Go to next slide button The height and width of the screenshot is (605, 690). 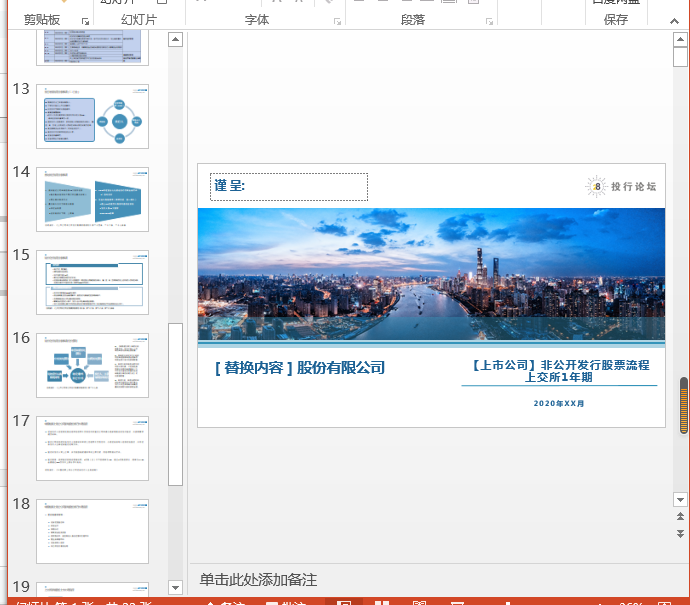(x=680, y=534)
